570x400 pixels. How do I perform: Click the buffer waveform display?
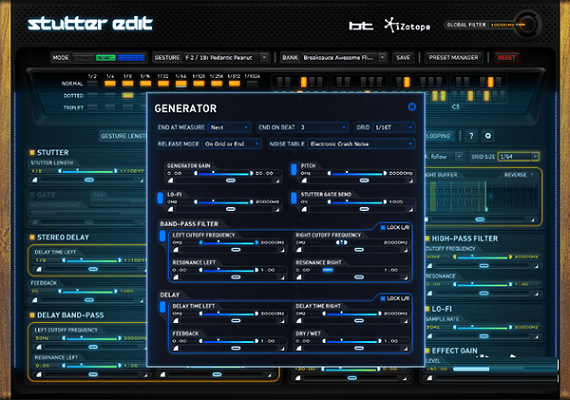coord(482,196)
